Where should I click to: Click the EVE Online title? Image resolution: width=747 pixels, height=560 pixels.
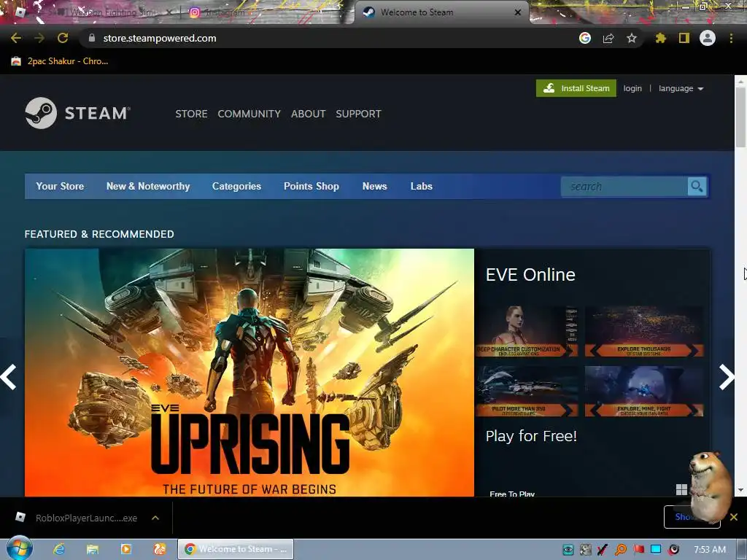coord(530,275)
